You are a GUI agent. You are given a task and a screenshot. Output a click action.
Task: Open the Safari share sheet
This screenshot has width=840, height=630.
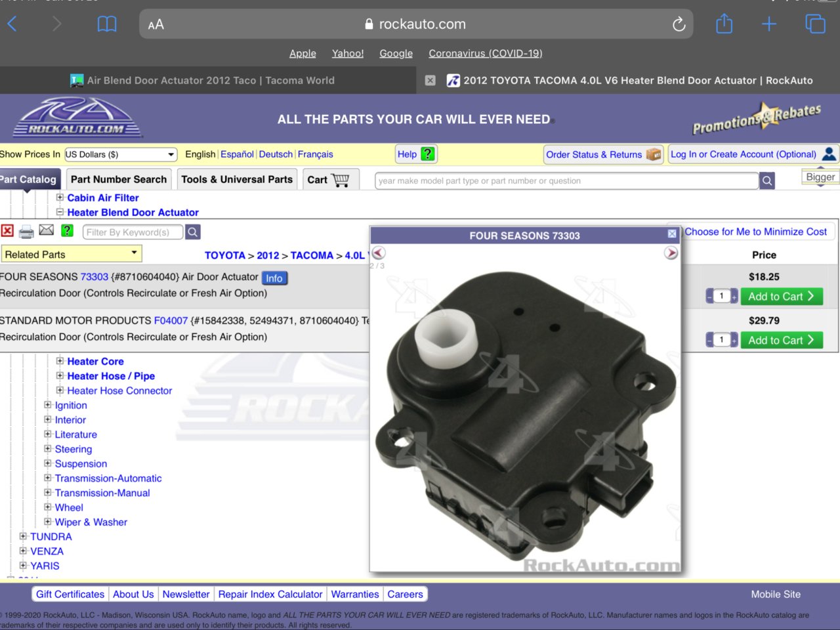724,24
